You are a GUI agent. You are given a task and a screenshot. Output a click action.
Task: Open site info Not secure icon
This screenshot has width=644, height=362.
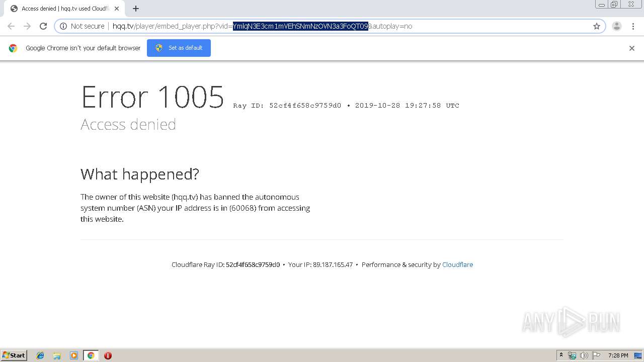click(63, 26)
